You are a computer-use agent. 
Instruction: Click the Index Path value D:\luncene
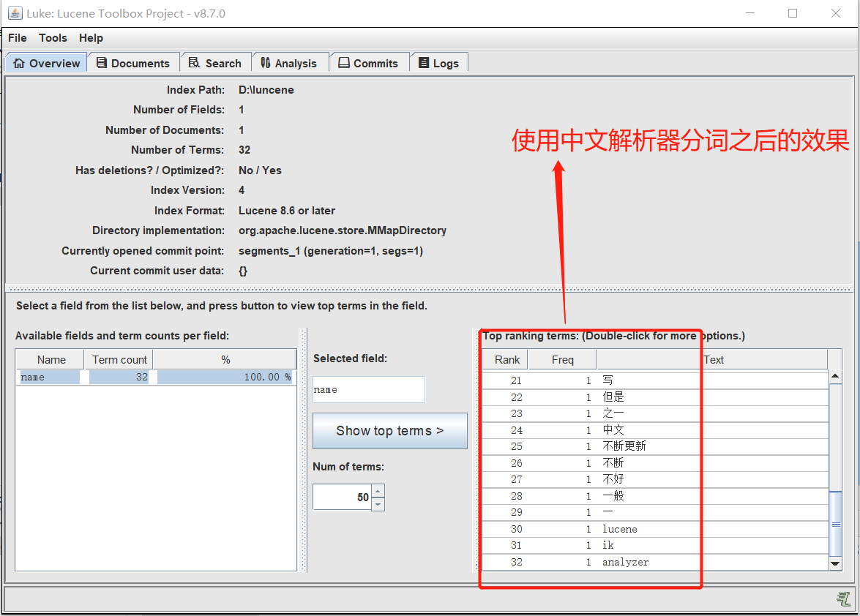coord(266,90)
